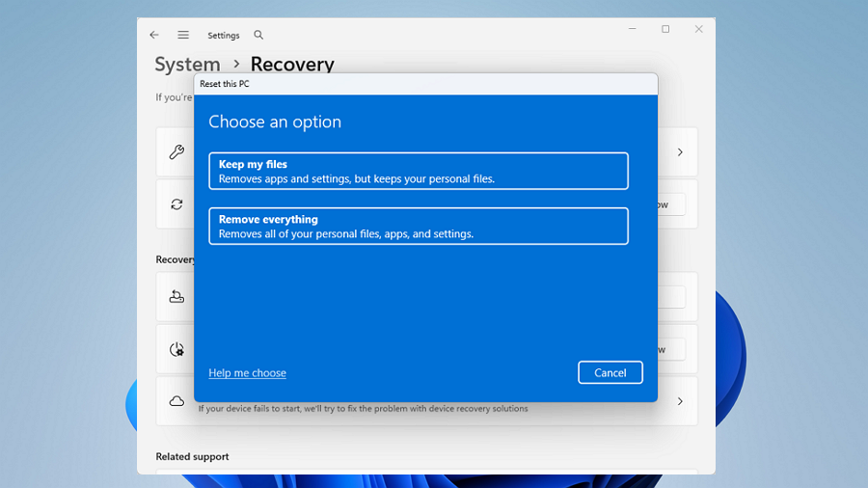The width and height of the screenshot is (868, 488).
Task: Expand the chevron on the cloud row
Action: pyautogui.click(x=680, y=401)
